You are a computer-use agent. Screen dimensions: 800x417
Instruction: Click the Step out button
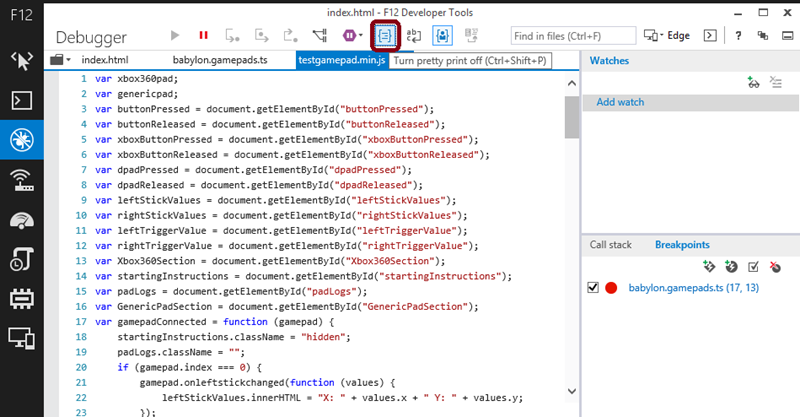tap(291, 35)
